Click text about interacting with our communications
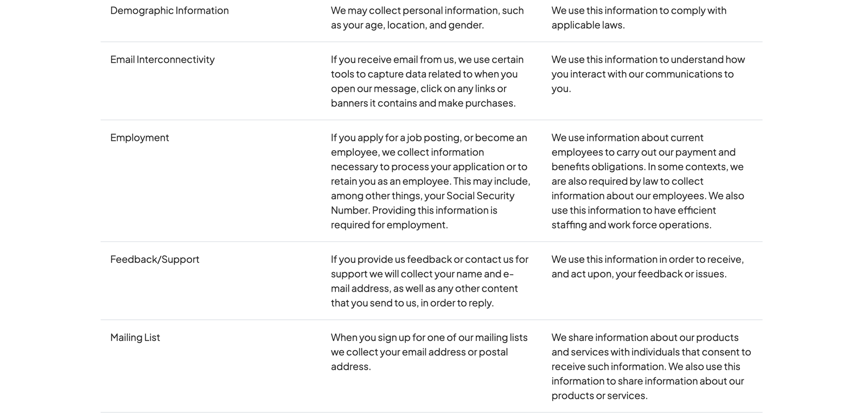The height and width of the screenshot is (413, 868). click(648, 74)
